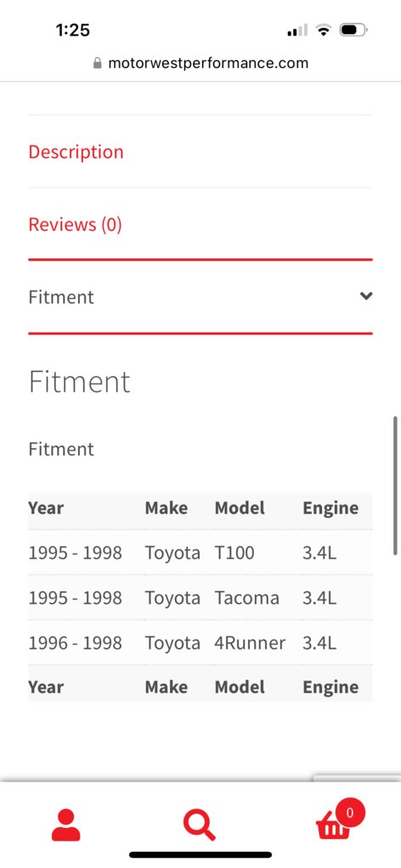Viewport: 401px width, 868px height.
Task: Tap the red search magnifier icon
Action: pyautogui.click(x=200, y=826)
